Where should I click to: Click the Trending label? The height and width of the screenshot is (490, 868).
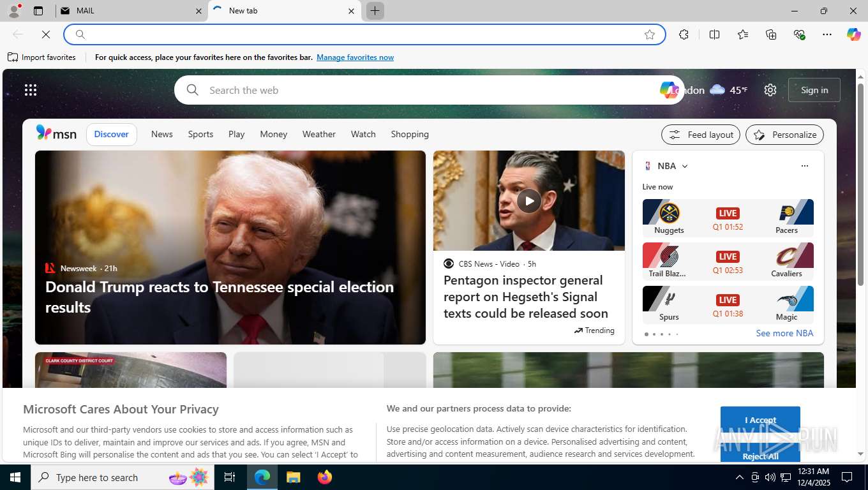click(x=594, y=330)
